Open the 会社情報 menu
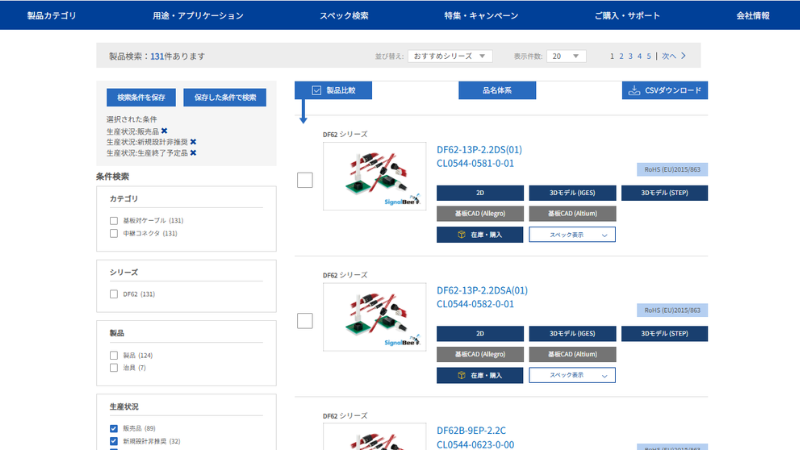Screen dimensions: 800x450 click(753, 15)
